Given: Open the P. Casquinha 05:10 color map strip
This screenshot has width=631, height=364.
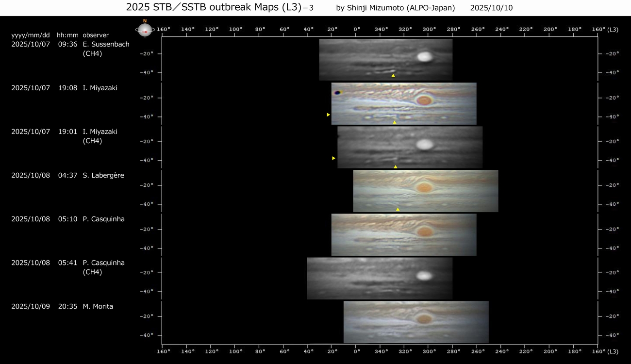Looking at the screenshot, I should point(403,235).
